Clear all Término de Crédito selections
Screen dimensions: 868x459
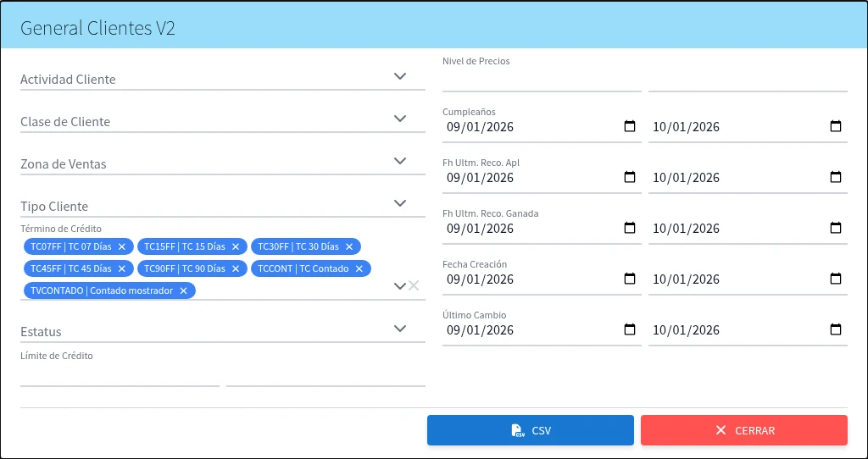coord(414,286)
